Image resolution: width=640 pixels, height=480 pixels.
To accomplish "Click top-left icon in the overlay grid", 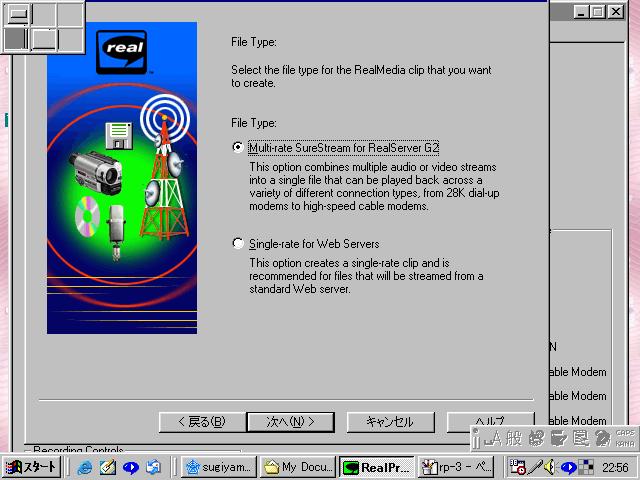I will pyautogui.click(x=18, y=14).
